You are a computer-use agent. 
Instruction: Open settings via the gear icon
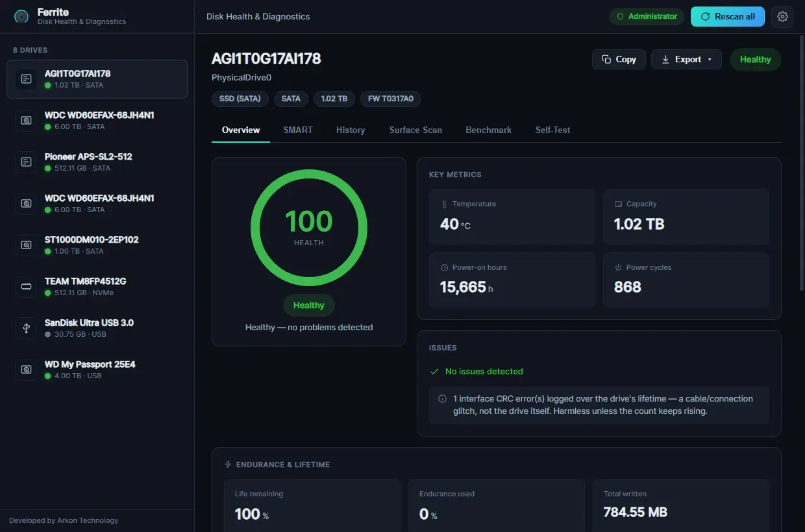[x=782, y=17]
